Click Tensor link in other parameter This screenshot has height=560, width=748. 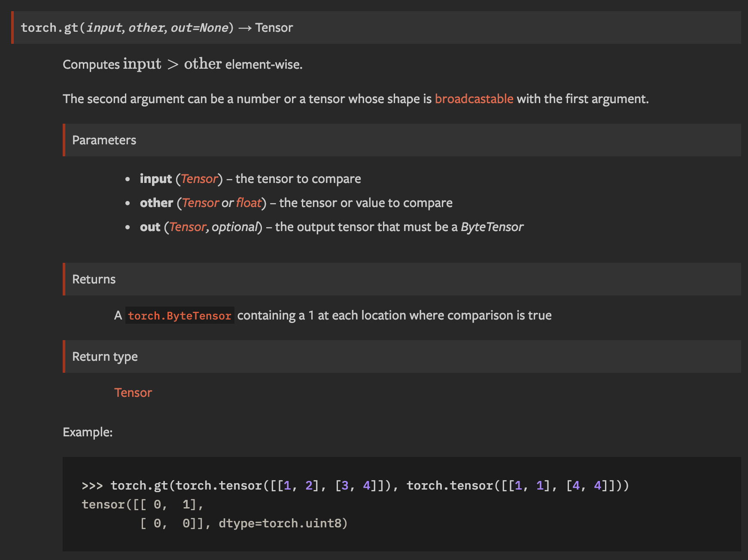pyautogui.click(x=201, y=203)
